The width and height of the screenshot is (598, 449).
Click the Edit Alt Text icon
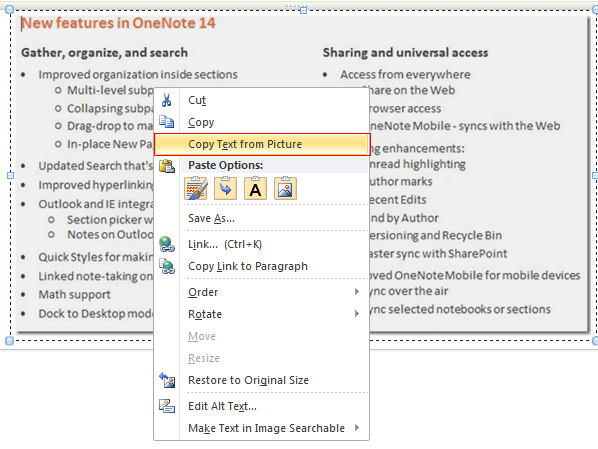coord(167,406)
